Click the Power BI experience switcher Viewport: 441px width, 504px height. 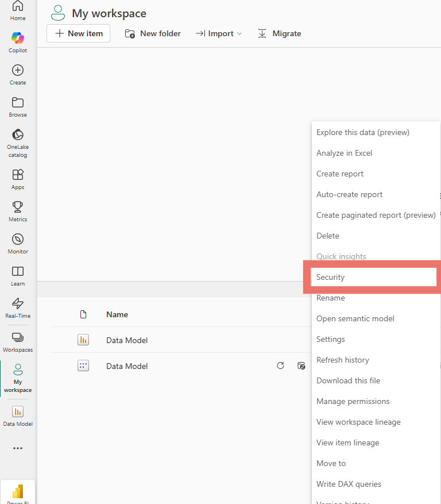click(x=18, y=493)
